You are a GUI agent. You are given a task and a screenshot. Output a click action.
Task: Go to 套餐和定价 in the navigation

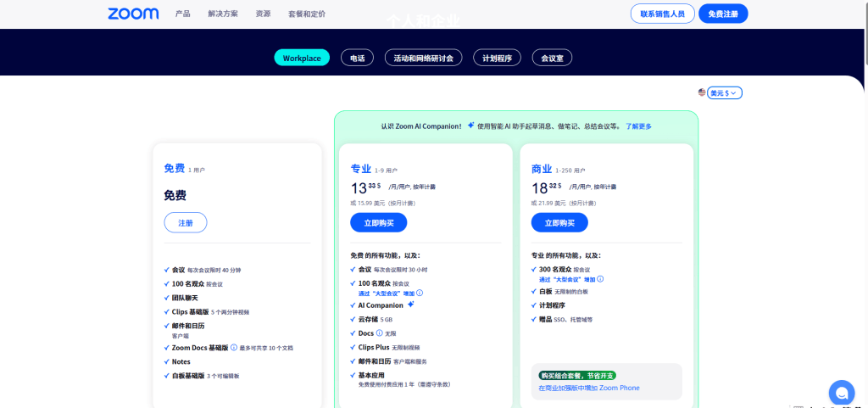pos(307,14)
